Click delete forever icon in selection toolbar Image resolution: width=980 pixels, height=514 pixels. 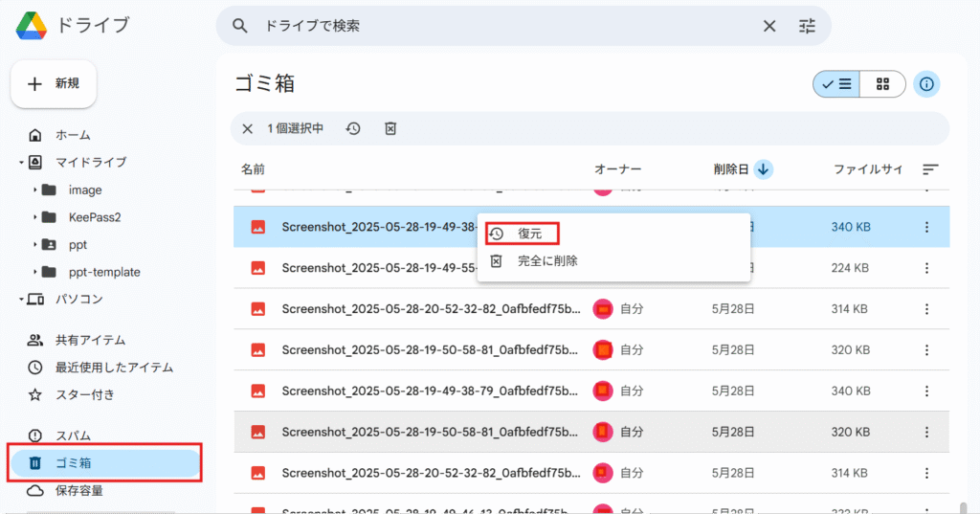point(390,129)
